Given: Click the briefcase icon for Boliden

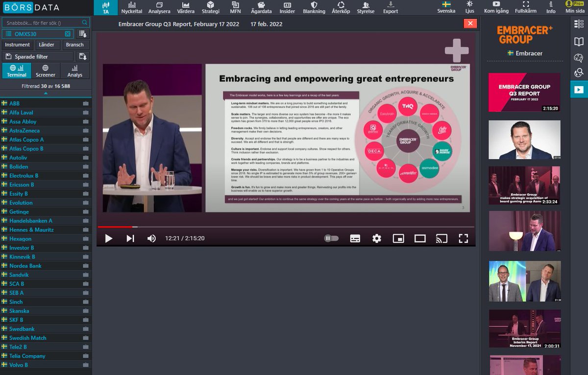Looking at the screenshot, I should click(x=86, y=166).
